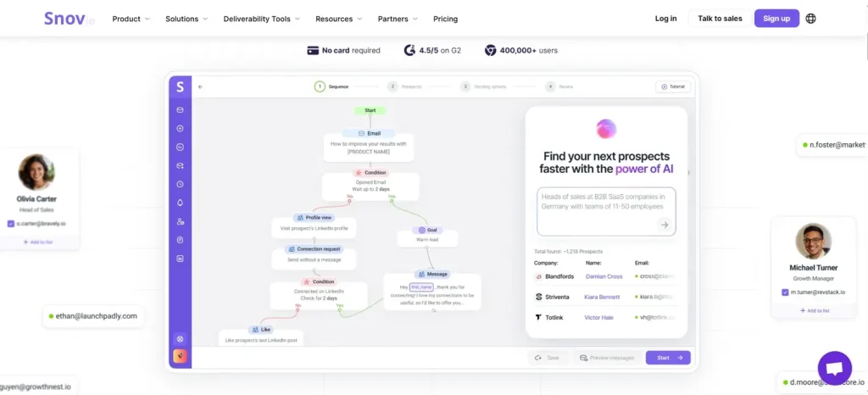Go to step 2 Prospects
Screen dimensions: 868x395
(x=404, y=86)
